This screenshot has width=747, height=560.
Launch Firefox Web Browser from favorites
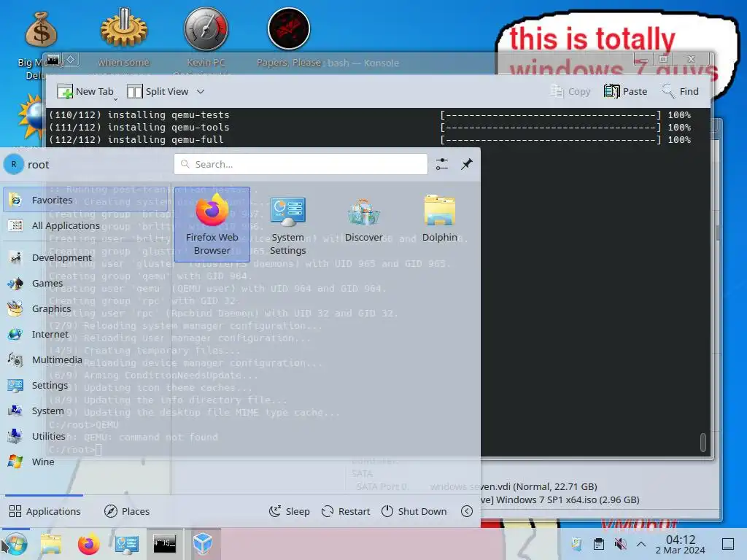[212, 225]
